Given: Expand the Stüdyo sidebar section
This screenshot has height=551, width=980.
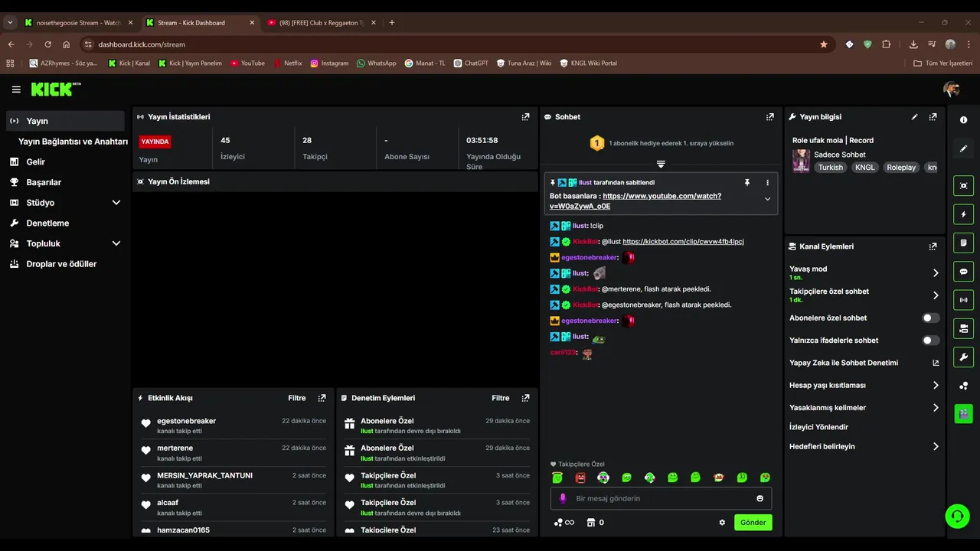Looking at the screenshot, I should (x=116, y=203).
